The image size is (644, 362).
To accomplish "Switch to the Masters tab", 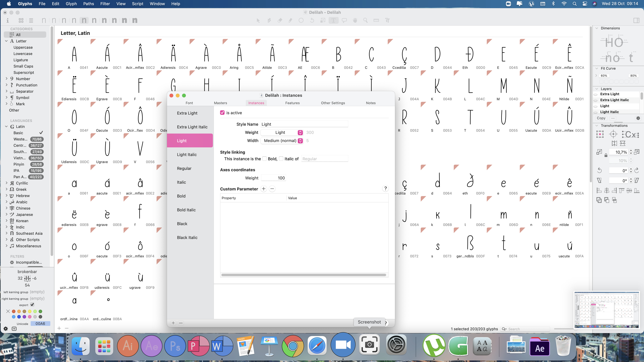I will coord(220,103).
